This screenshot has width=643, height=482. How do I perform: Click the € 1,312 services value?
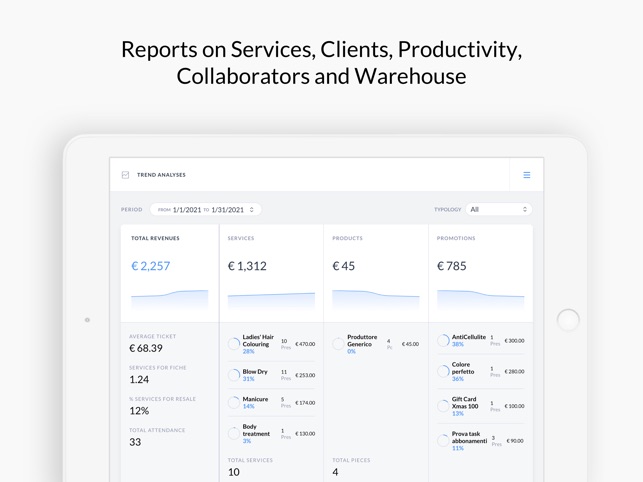(x=247, y=266)
